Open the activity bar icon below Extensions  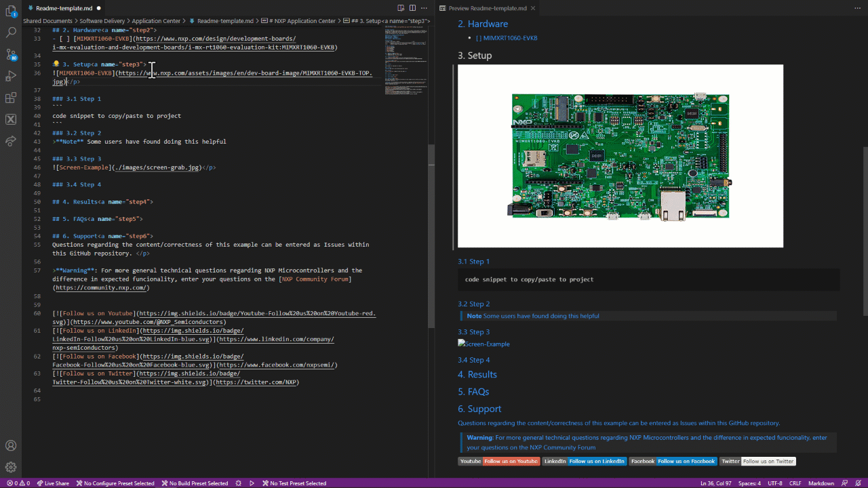(x=11, y=119)
